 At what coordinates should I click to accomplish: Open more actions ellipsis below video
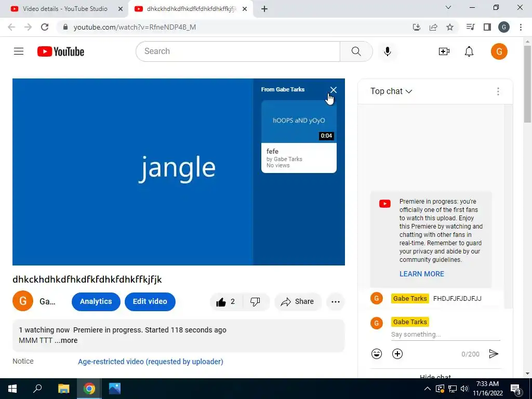pyautogui.click(x=336, y=302)
